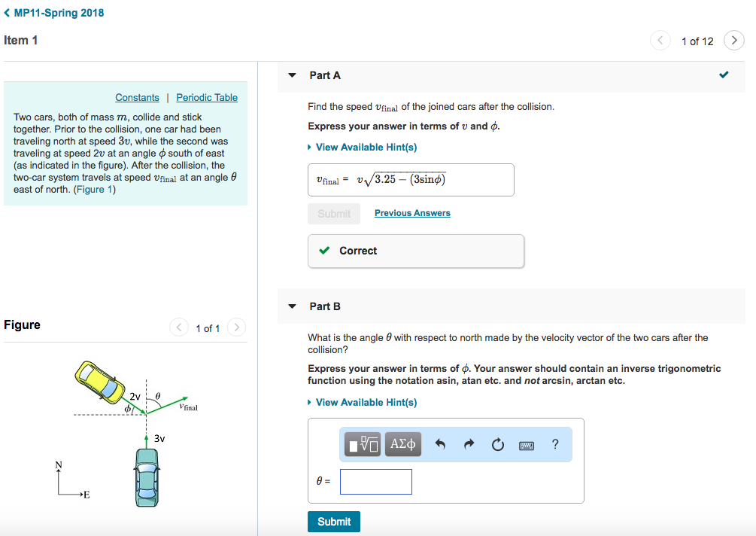The width and height of the screenshot is (756, 536).
Task: Open the Constants reference
Action: [x=137, y=97]
